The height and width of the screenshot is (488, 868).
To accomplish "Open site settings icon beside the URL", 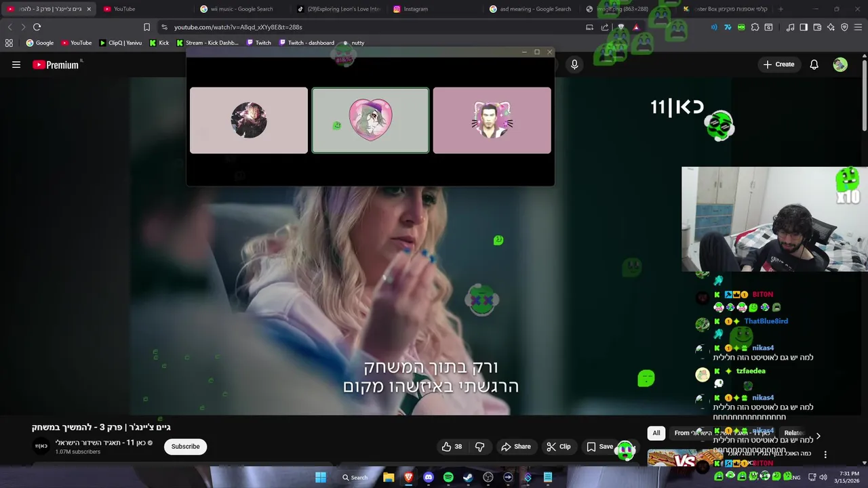I will pyautogui.click(x=164, y=27).
